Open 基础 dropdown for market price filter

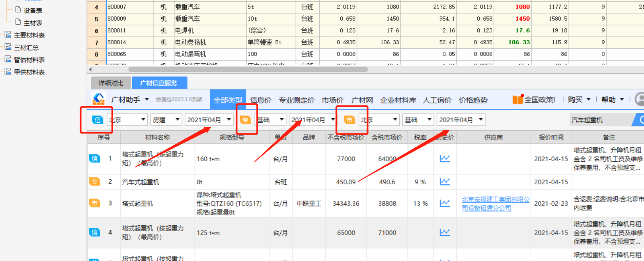(418, 120)
